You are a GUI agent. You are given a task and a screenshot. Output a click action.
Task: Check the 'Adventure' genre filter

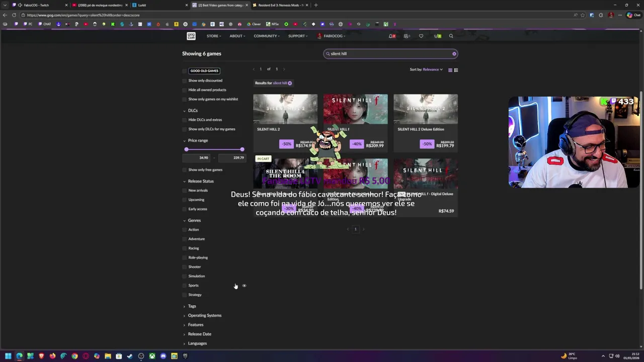tap(185, 239)
